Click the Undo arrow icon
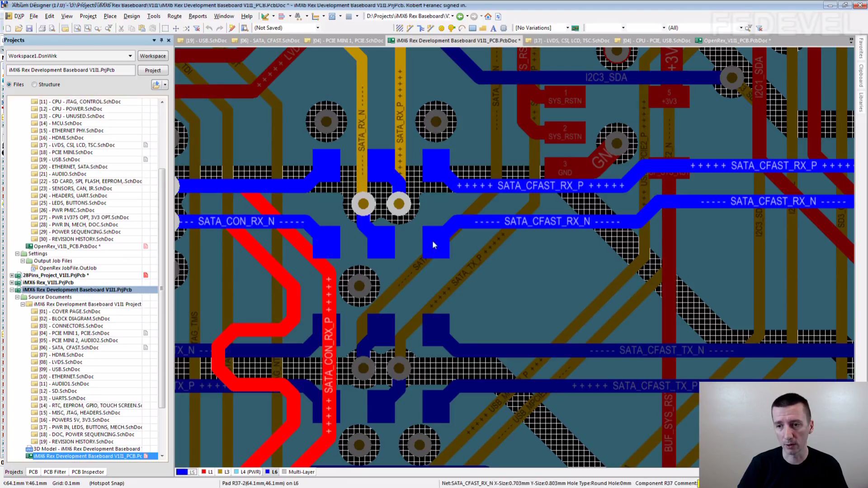Image resolution: width=868 pixels, height=488 pixels. click(x=209, y=28)
